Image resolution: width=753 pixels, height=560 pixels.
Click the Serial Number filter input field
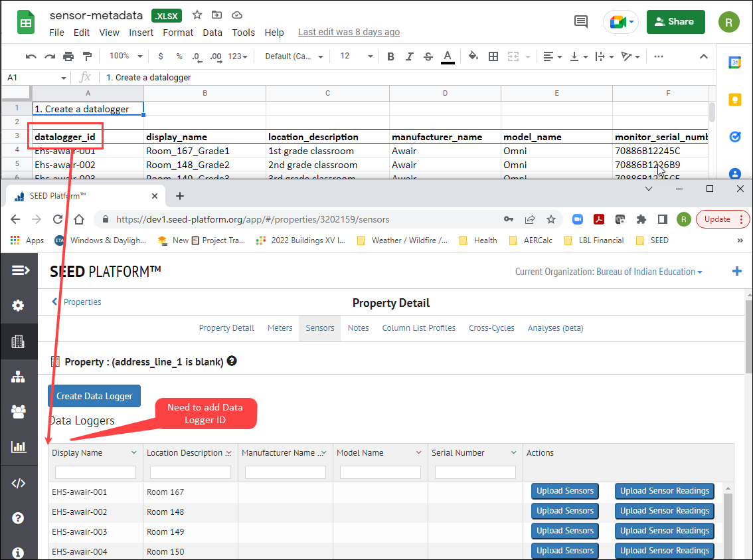point(474,472)
